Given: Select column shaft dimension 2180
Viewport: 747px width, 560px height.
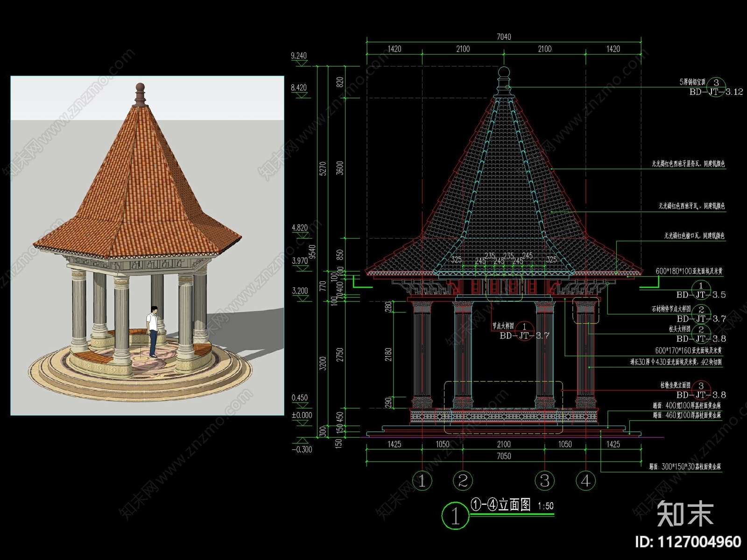Looking at the screenshot, I should 388,355.
